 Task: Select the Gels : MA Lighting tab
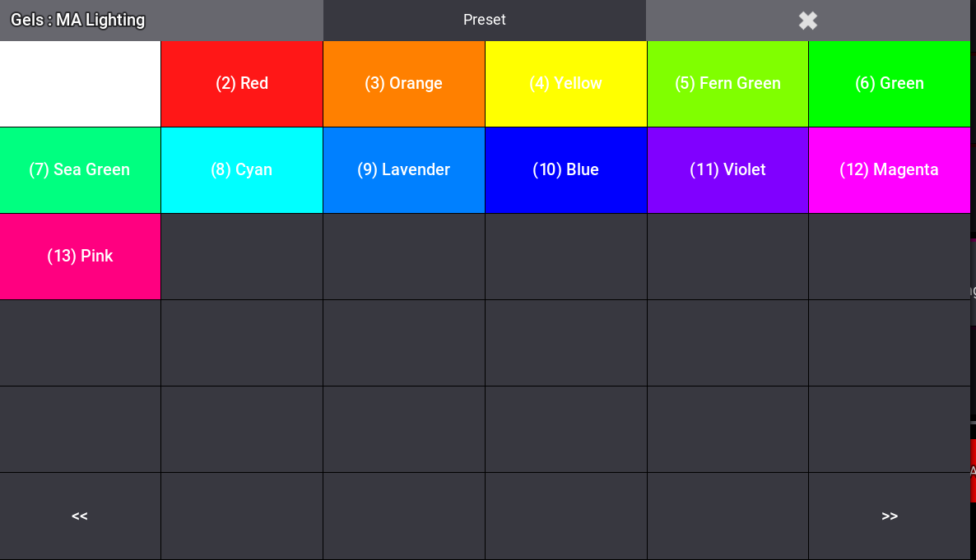coord(161,21)
